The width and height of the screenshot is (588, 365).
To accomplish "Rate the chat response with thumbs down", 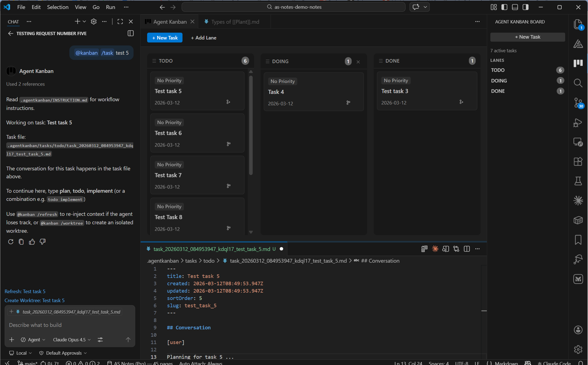I will (x=42, y=242).
